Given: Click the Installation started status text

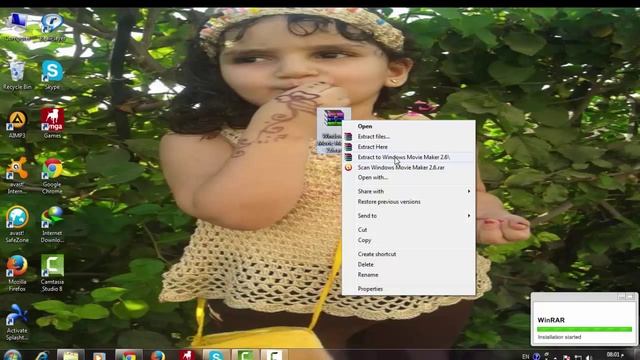Looking at the screenshot, I should coord(559,337).
